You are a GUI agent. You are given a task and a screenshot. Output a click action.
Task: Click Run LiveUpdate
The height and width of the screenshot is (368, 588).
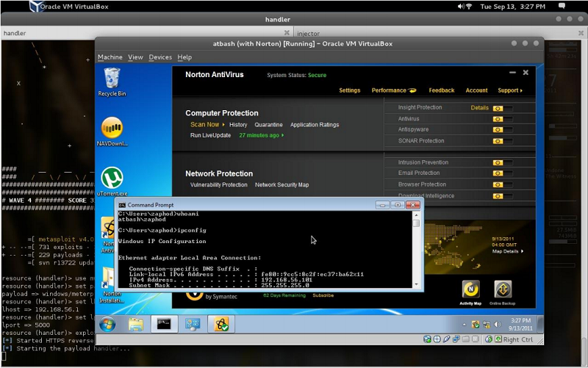[210, 135]
